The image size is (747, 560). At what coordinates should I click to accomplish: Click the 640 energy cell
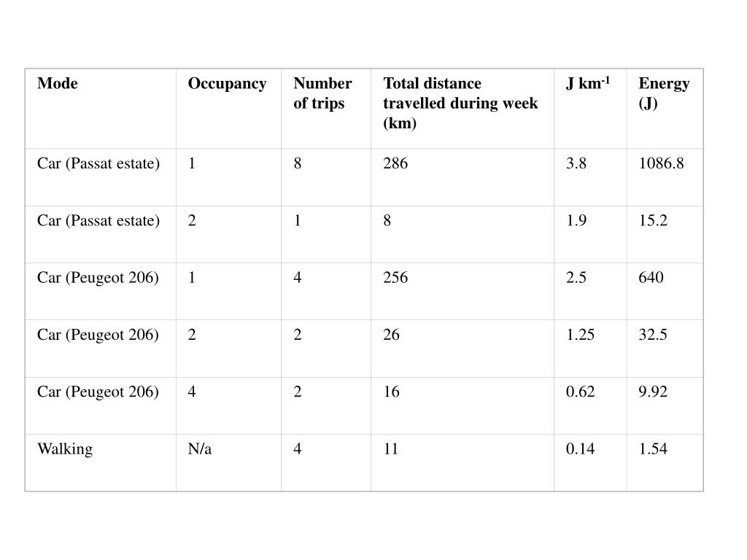tap(651, 278)
